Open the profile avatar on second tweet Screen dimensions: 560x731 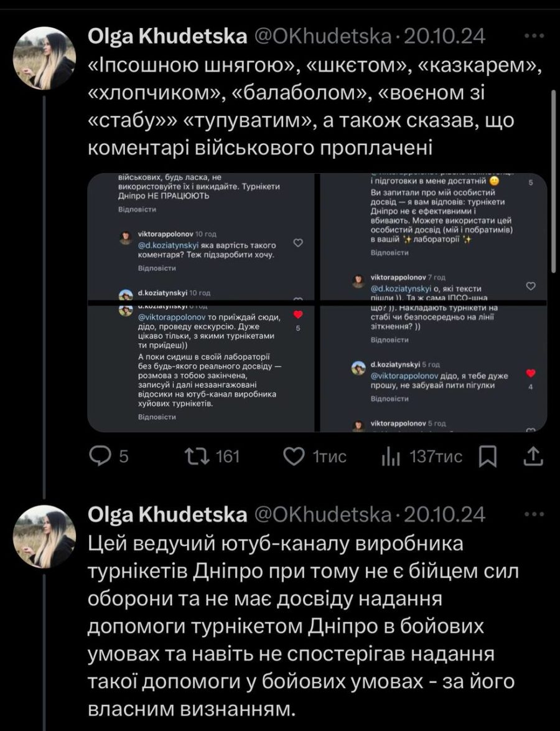(44, 535)
